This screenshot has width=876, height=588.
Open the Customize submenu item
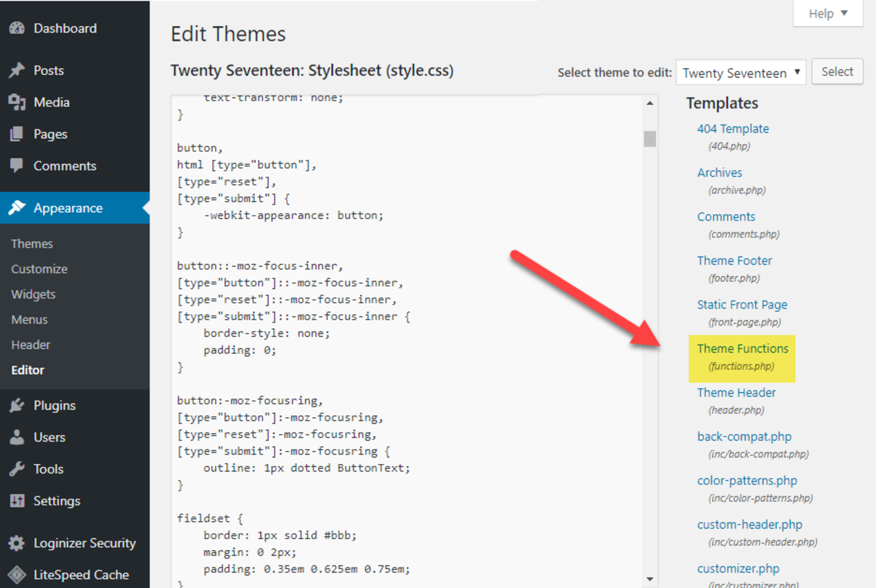tap(39, 269)
